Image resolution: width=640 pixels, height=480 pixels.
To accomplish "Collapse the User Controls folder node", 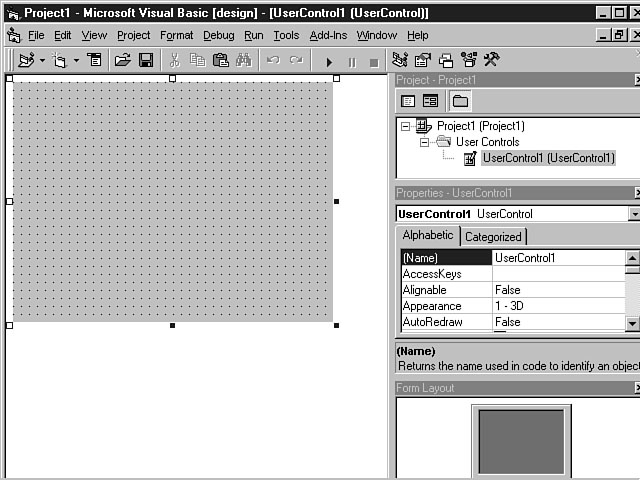I will click(x=424, y=142).
